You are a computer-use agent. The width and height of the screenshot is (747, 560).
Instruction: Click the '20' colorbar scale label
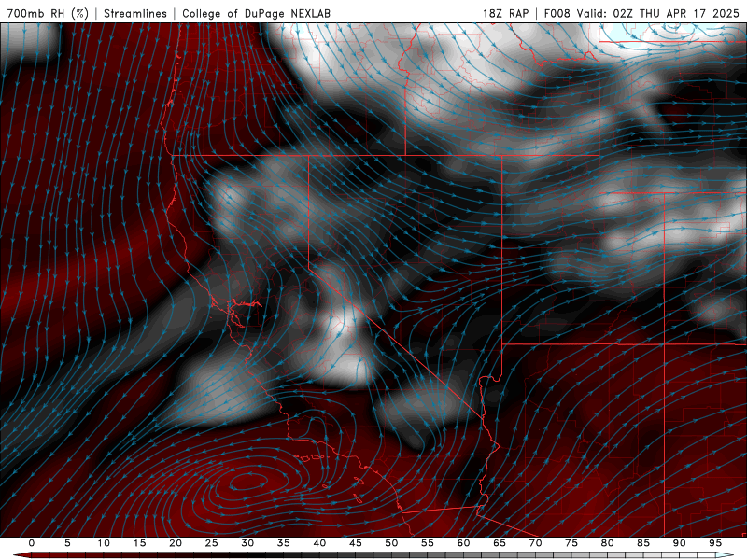click(x=176, y=543)
